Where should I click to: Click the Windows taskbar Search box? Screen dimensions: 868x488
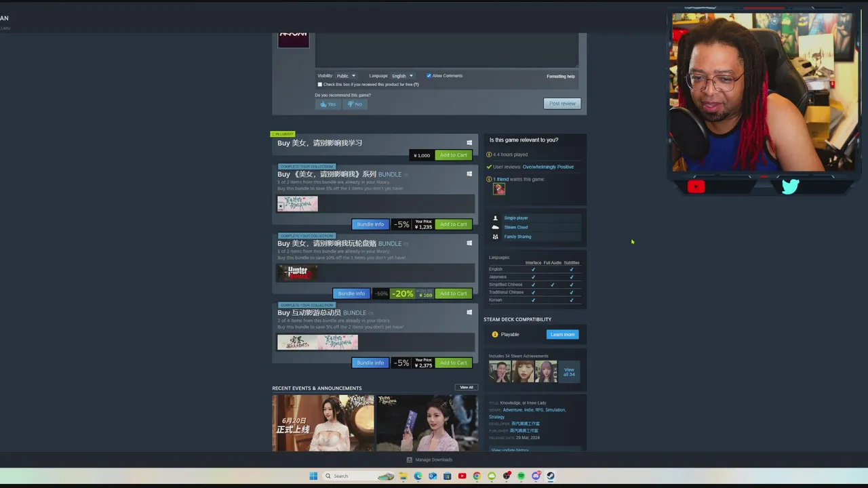coord(357,476)
